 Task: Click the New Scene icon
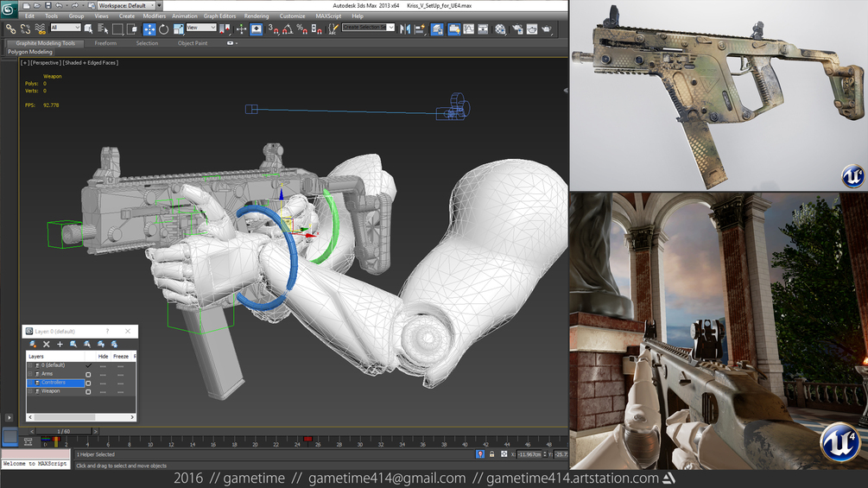(26, 5)
